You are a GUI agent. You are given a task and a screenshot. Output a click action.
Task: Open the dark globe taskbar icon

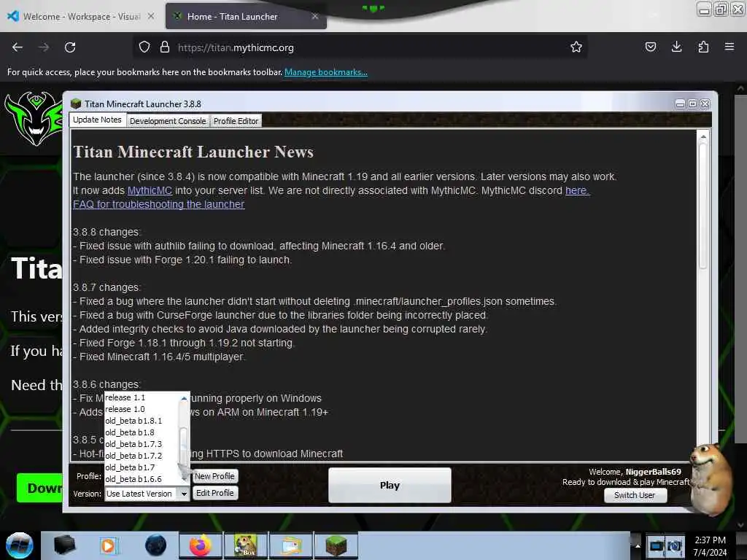(x=155, y=545)
